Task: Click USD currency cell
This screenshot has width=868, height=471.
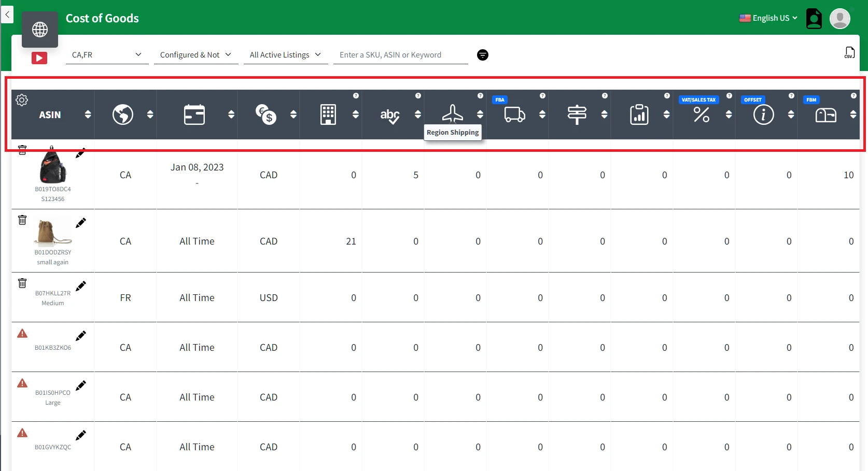Action: click(x=269, y=298)
